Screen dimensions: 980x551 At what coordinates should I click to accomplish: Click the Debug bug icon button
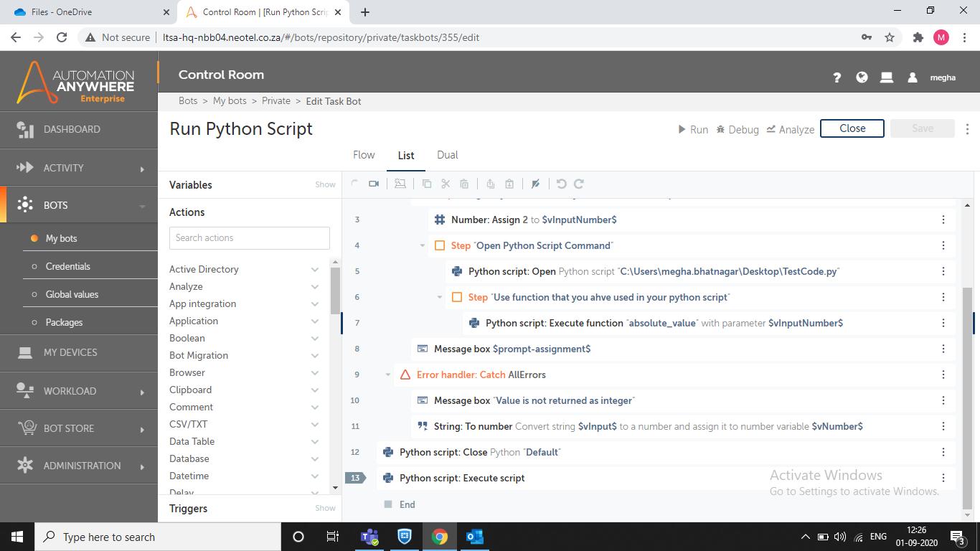737,129
